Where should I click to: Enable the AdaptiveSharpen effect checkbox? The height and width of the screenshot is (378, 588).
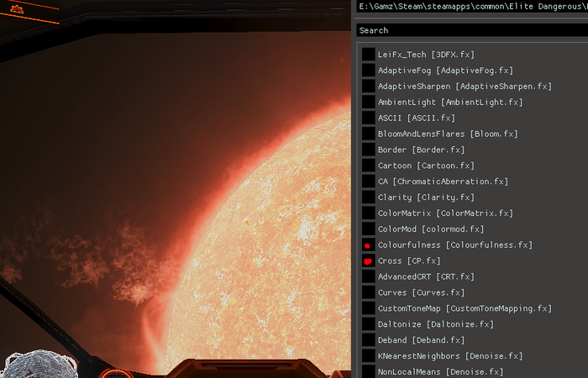pos(368,87)
